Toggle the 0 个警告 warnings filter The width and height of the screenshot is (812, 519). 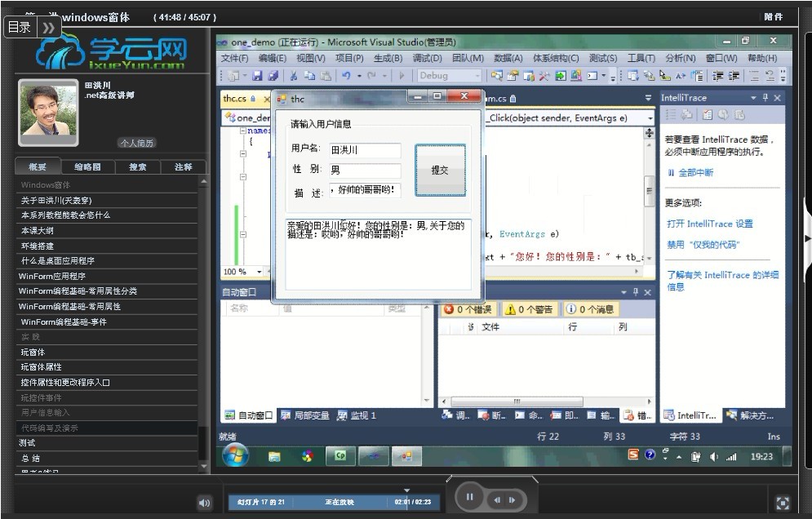click(529, 309)
